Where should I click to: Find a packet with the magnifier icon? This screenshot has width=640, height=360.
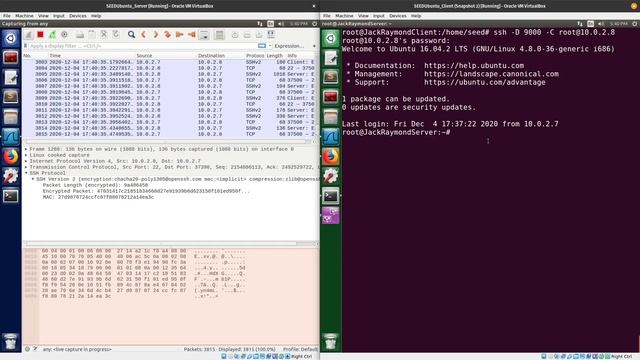pos(131,35)
